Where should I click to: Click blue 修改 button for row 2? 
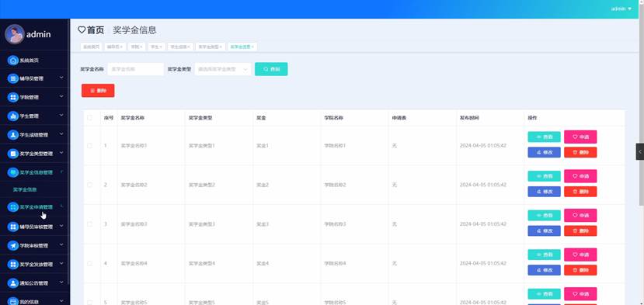(545, 192)
